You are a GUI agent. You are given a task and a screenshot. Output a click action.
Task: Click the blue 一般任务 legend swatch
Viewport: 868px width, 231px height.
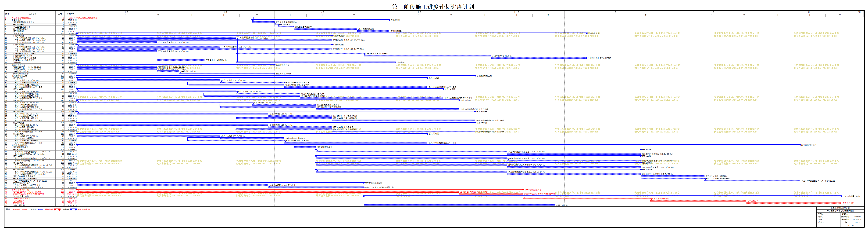[x=41, y=209]
